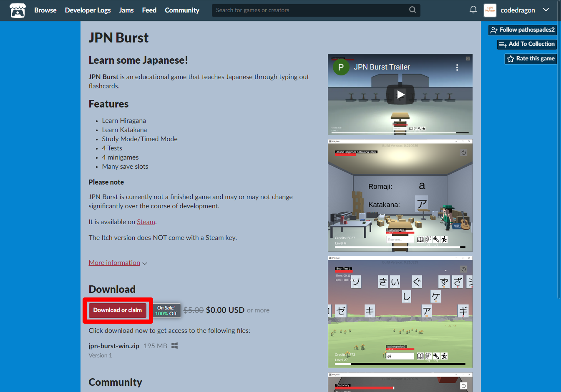Click the Community section heading

115,382
